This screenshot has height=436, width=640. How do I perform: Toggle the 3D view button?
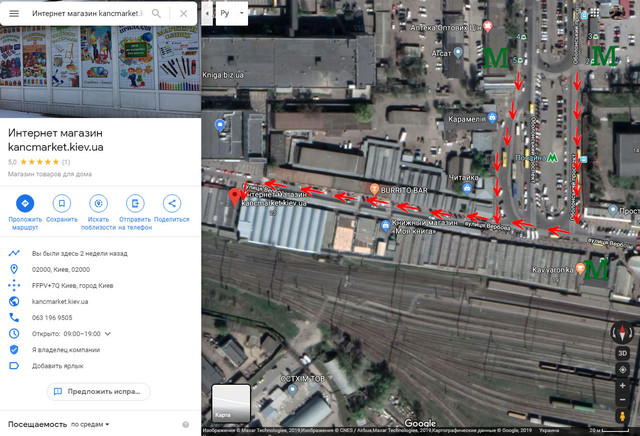point(622,354)
